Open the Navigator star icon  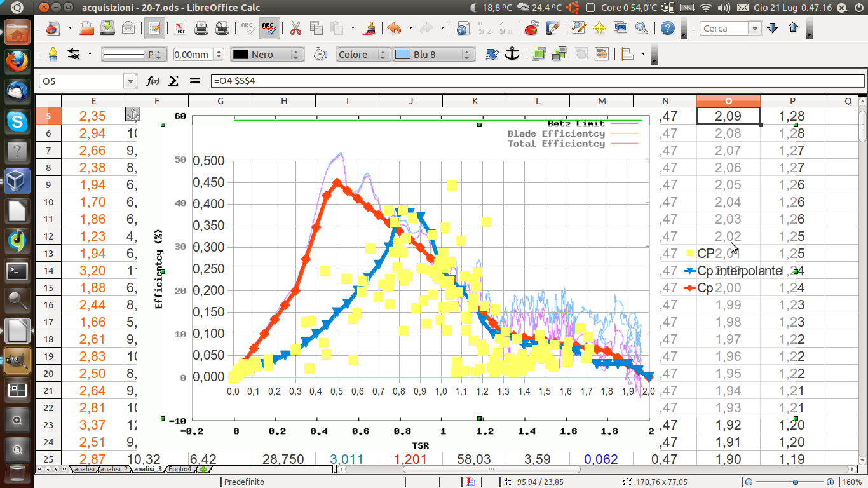click(599, 29)
